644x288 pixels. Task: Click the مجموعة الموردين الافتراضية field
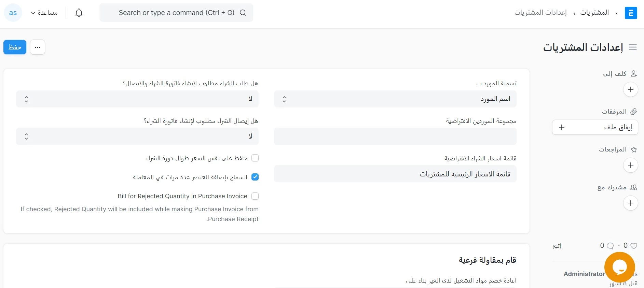[395, 136]
